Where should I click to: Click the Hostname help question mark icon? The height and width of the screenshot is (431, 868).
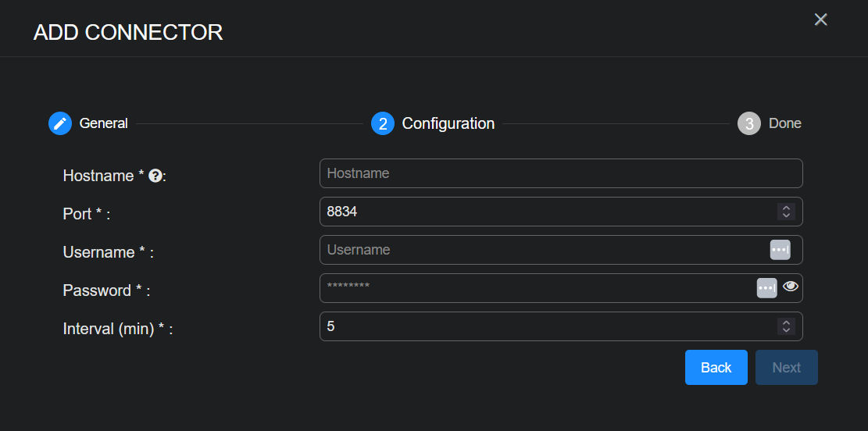pos(155,176)
